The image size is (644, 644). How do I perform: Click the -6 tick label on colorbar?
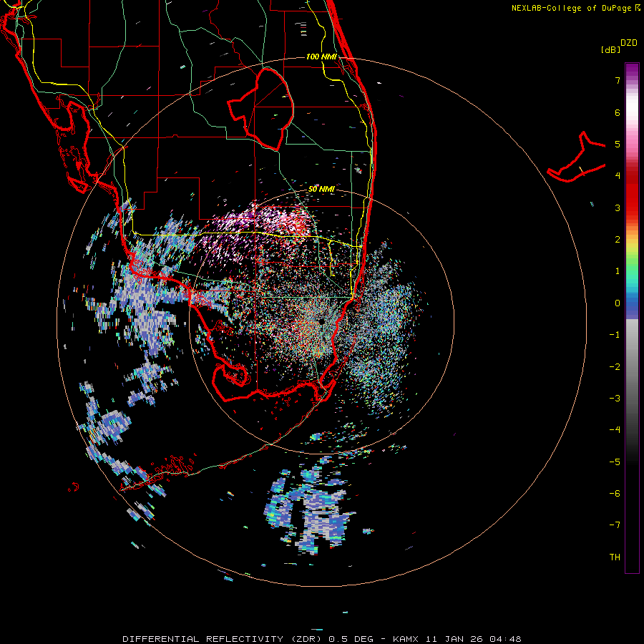(615, 494)
